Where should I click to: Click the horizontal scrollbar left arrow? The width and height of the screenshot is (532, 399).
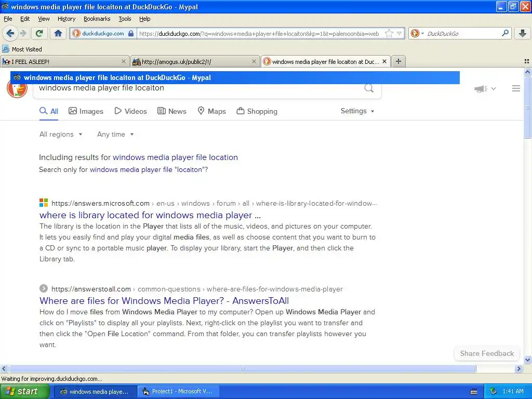click(x=4, y=369)
